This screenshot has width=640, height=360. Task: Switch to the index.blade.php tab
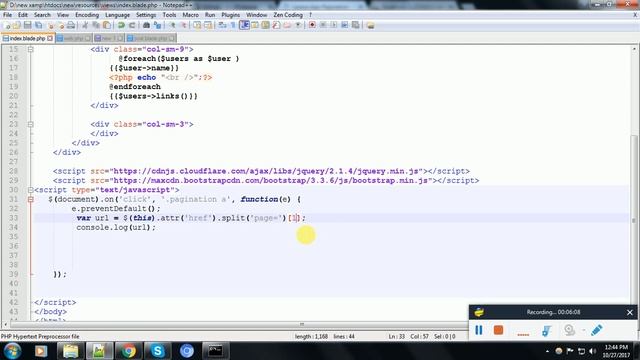pyautogui.click(x=27, y=38)
